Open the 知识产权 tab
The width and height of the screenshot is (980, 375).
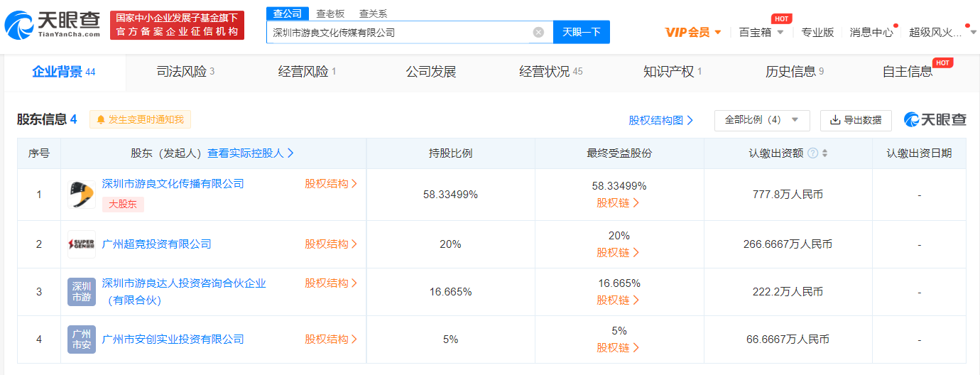tap(673, 72)
